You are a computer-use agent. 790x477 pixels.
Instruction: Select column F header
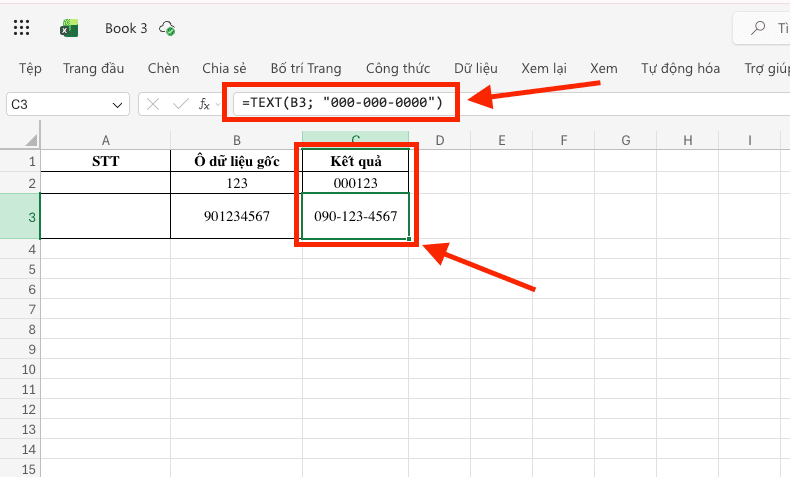563,140
